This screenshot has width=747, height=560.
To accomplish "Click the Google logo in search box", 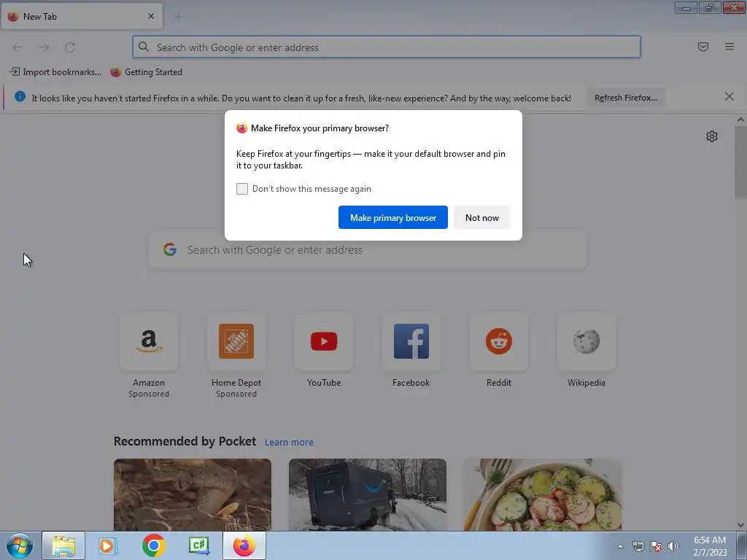I will 170,249.
